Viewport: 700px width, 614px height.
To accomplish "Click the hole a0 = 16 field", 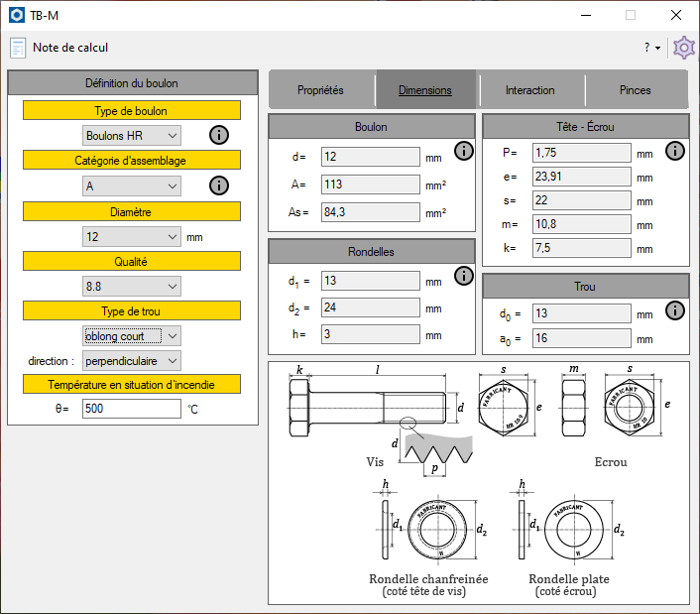I will 581,338.
